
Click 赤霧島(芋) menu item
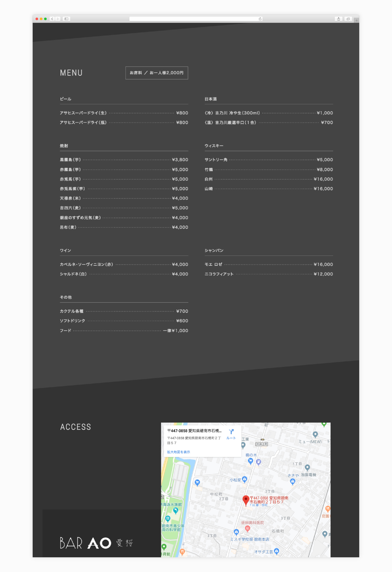[x=124, y=170]
